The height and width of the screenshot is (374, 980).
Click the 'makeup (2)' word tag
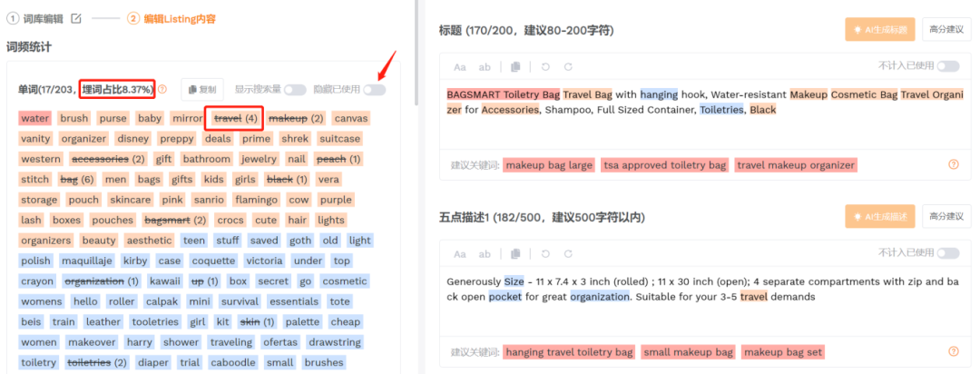click(296, 118)
